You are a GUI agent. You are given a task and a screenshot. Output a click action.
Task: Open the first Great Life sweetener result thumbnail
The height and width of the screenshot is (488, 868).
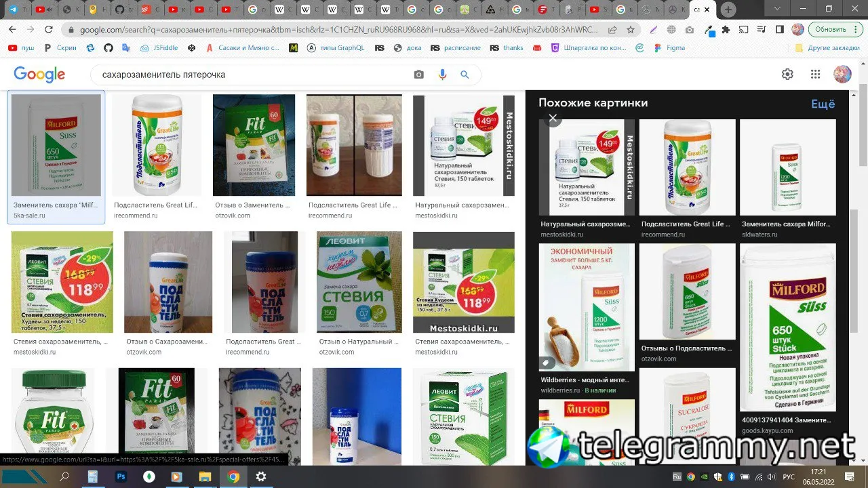[x=157, y=145]
